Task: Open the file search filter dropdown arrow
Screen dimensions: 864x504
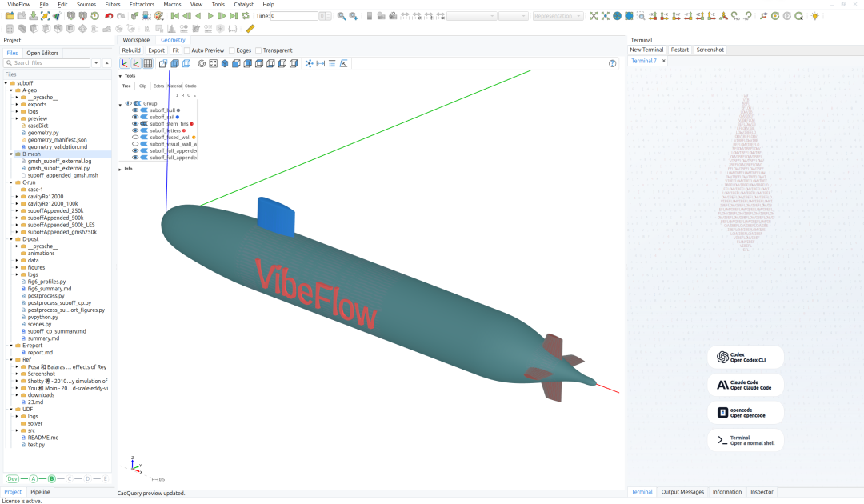Action: coord(96,63)
